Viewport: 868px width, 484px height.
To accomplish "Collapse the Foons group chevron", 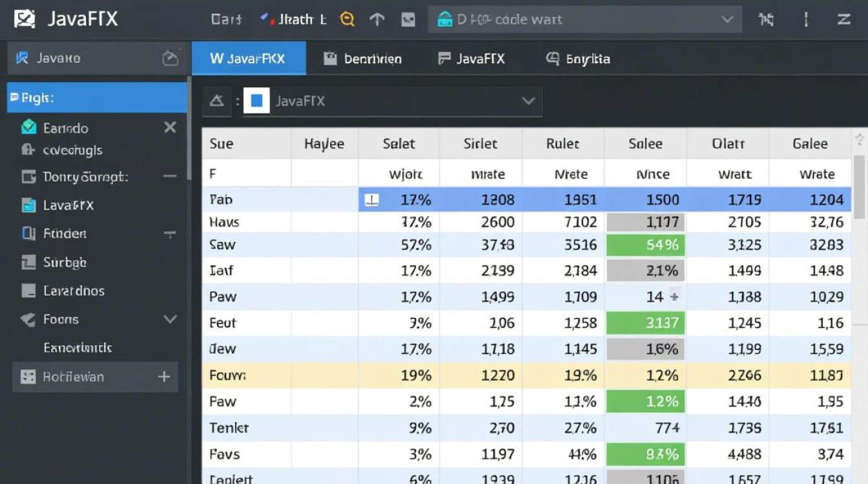I will pyautogui.click(x=170, y=319).
